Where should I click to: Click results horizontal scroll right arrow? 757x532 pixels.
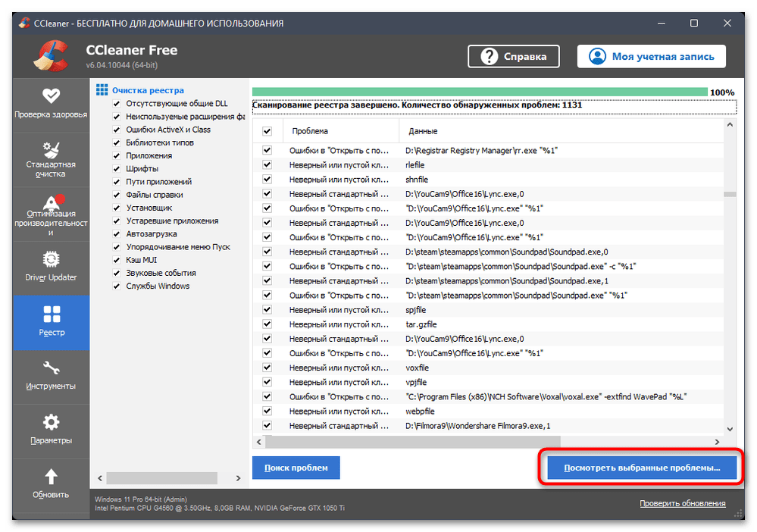(x=717, y=442)
